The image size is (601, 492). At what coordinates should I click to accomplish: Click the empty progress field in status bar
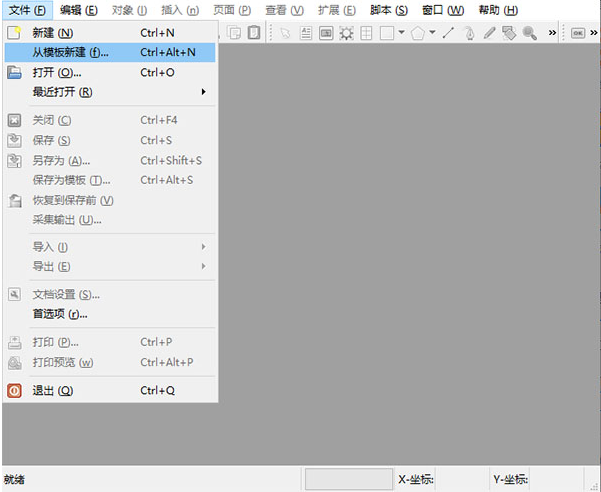pyautogui.click(x=349, y=479)
